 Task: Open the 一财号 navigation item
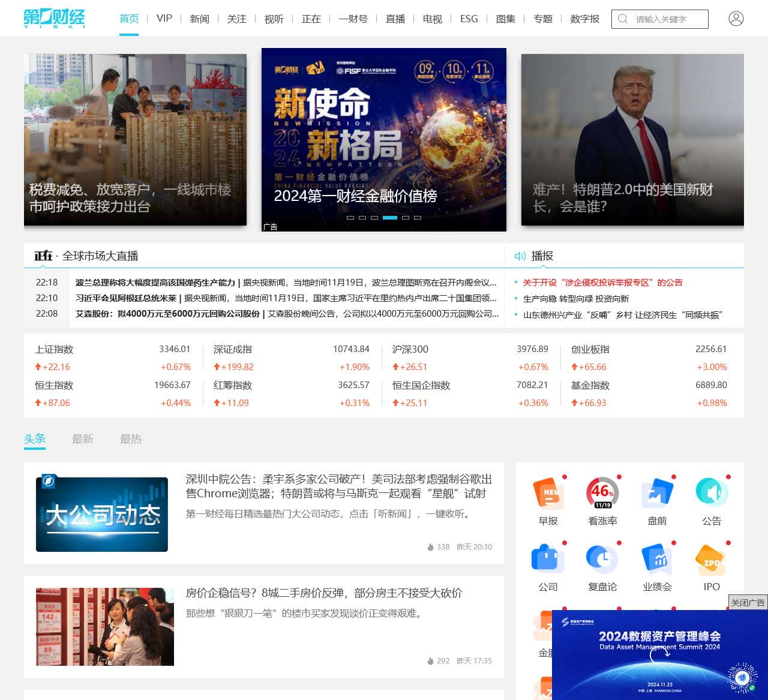[353, 19]
